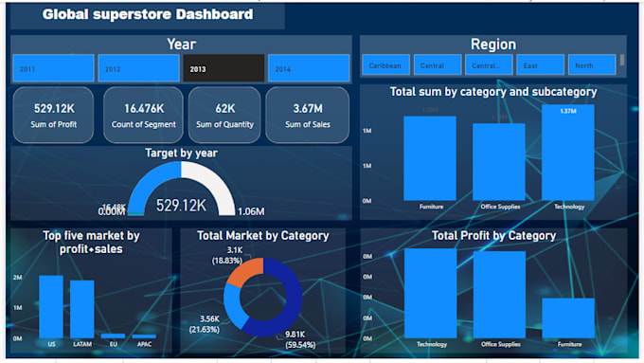
Task: Click Top five market by profit+sales title
Action: pyautogui.click(x=91, y=242)
